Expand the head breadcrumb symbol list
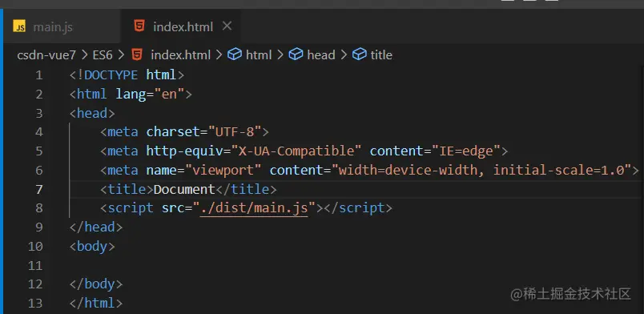 [320, 55]
